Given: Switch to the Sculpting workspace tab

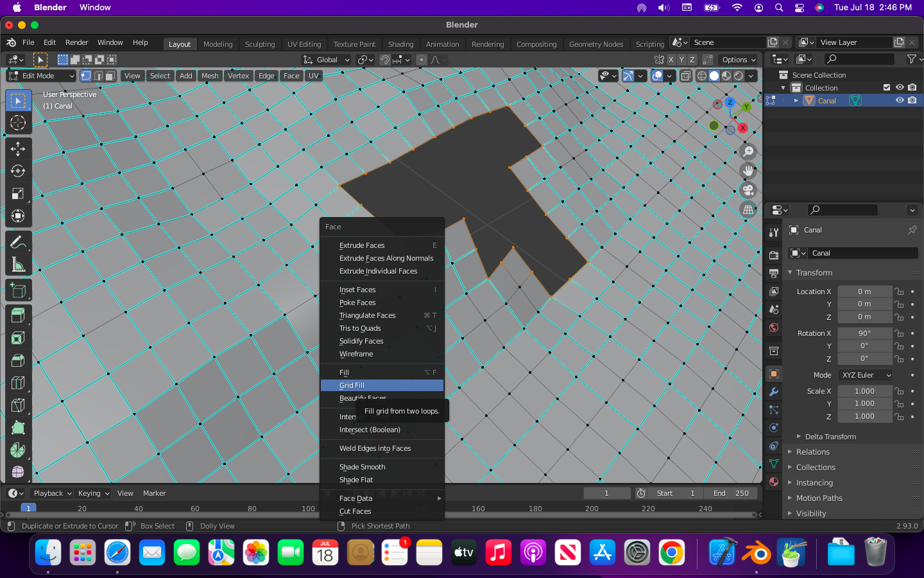Looking at the screenshot, I should 260,44.
